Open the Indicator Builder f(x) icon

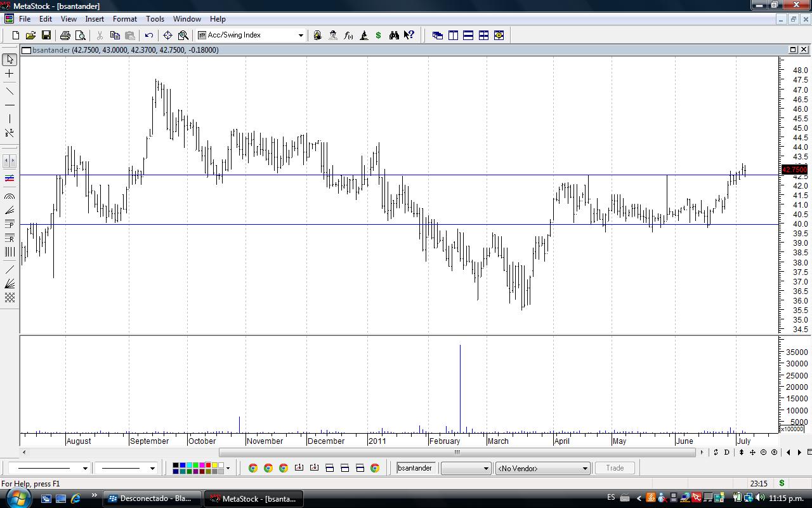point(348,36)
